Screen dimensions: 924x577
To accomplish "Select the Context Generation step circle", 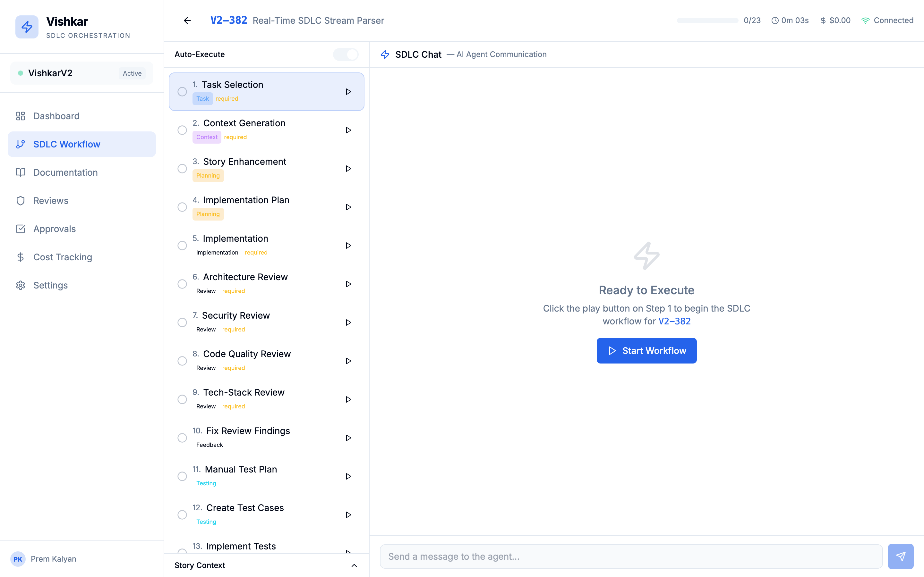I will [x=182, y=130].
